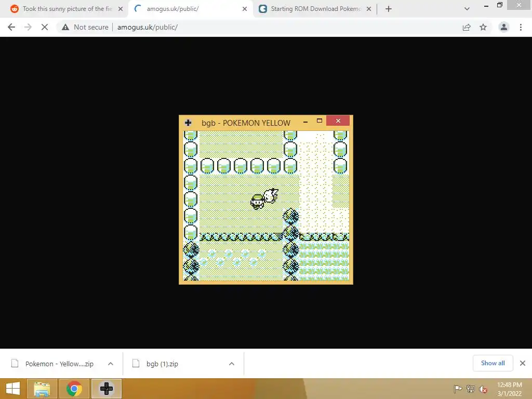
Task: Close the bgb POKEMON YELLOW window
Action: tap(338, 121)
